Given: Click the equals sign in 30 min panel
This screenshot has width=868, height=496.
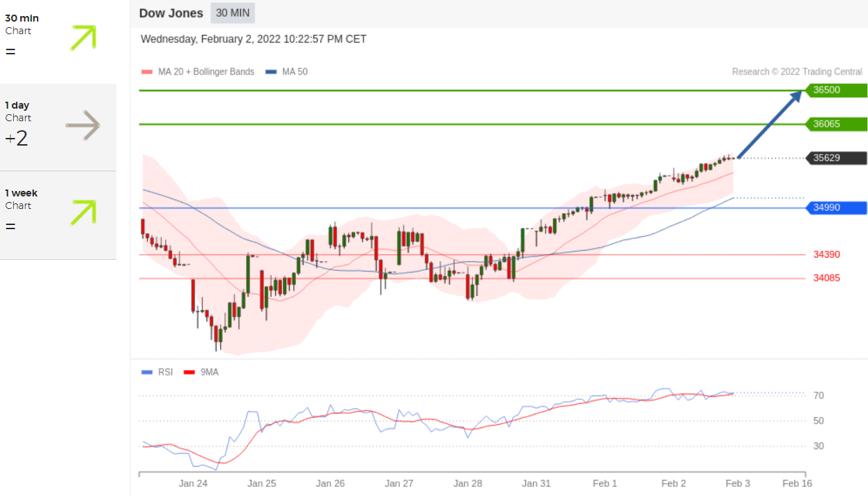Looking at the screenshot, I should (x=10, y=52).
